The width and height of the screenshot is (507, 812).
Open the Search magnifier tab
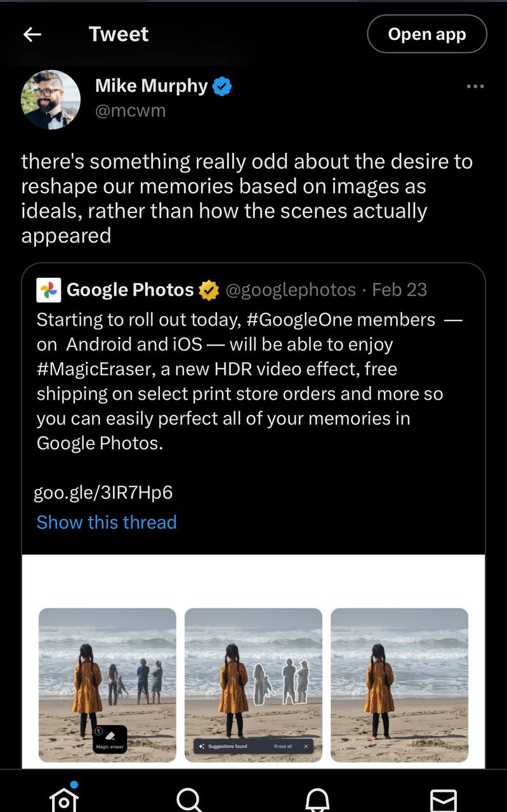(189, 798)
